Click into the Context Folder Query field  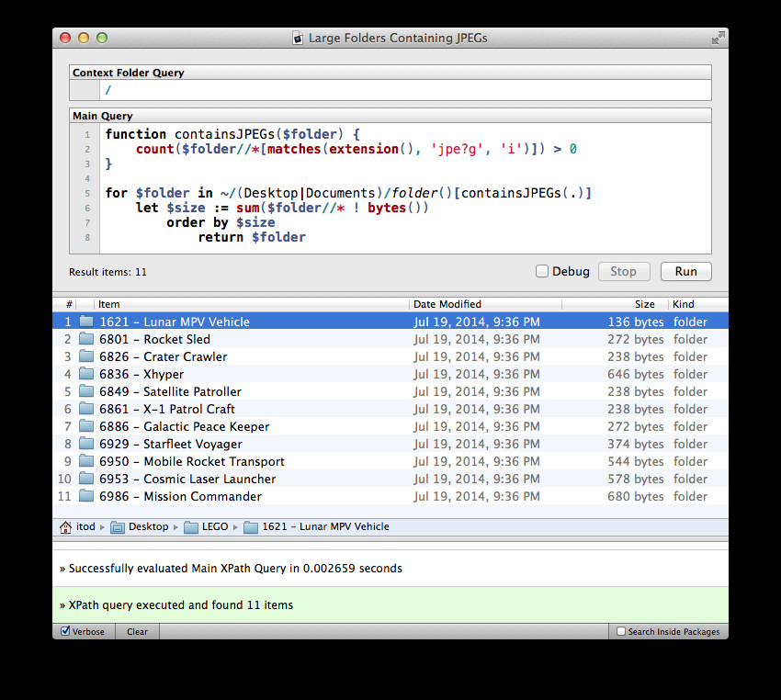(x=405, y=90)
